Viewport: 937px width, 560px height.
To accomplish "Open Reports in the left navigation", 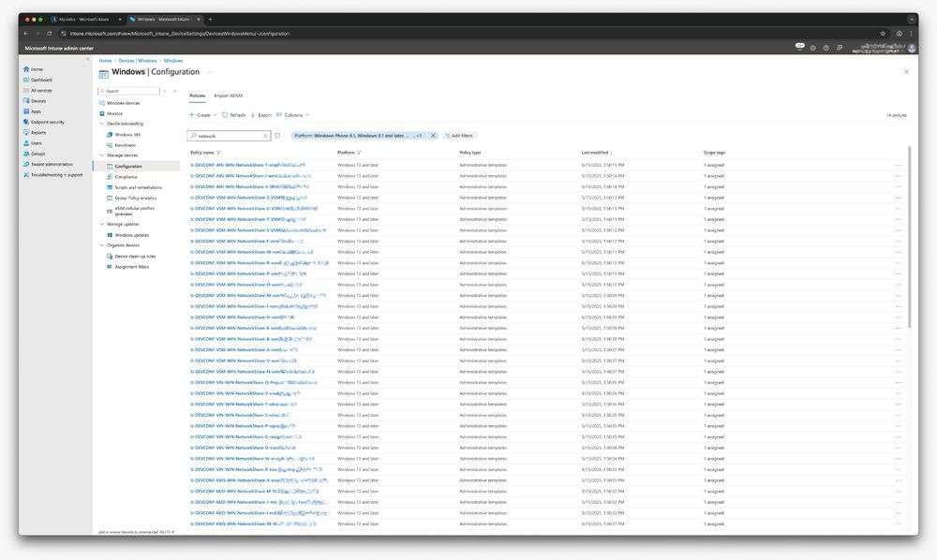I will coord(35,133).
